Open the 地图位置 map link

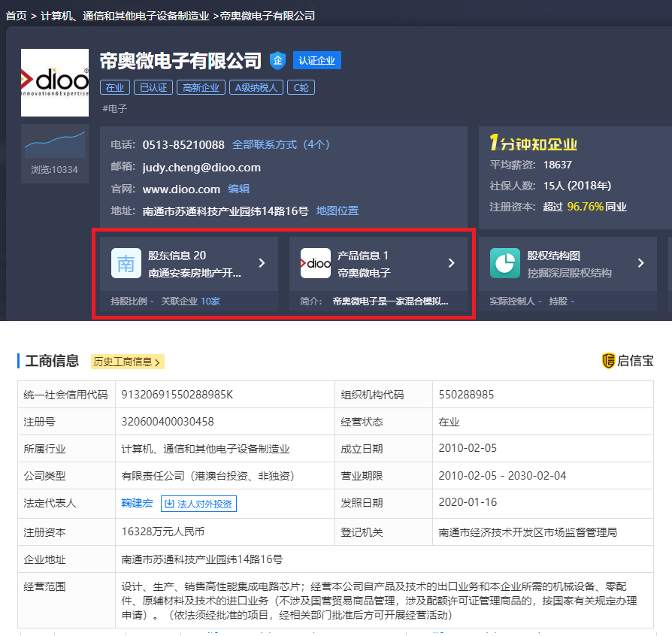(x=338, y=210)
